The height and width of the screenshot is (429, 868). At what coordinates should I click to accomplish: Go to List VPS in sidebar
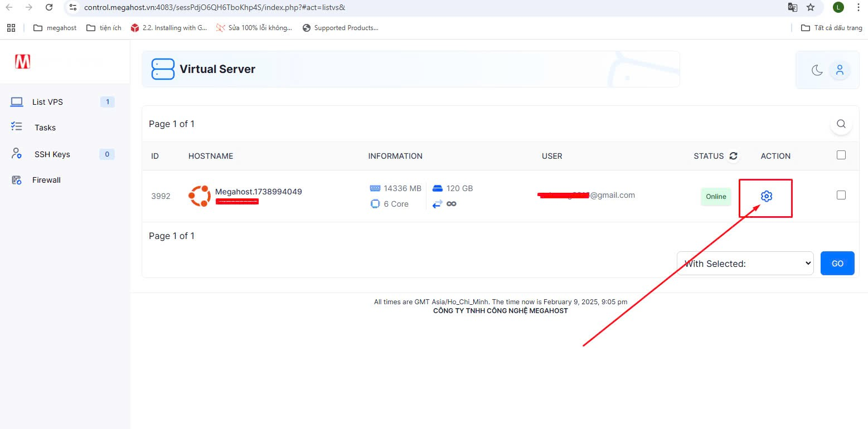tap(47, 102)
